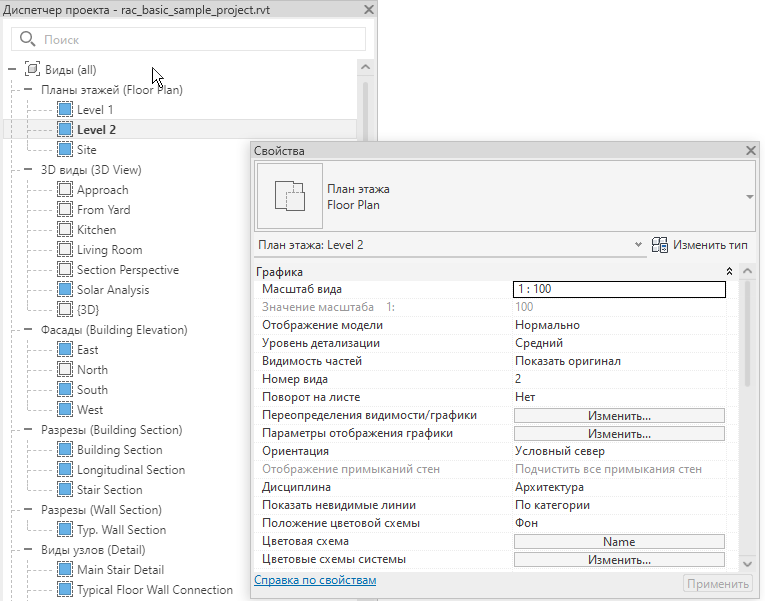The height and width of the screenshot is (601, 765).
Task: Click the Номер вида value 2
Action: tap(518, 379)
